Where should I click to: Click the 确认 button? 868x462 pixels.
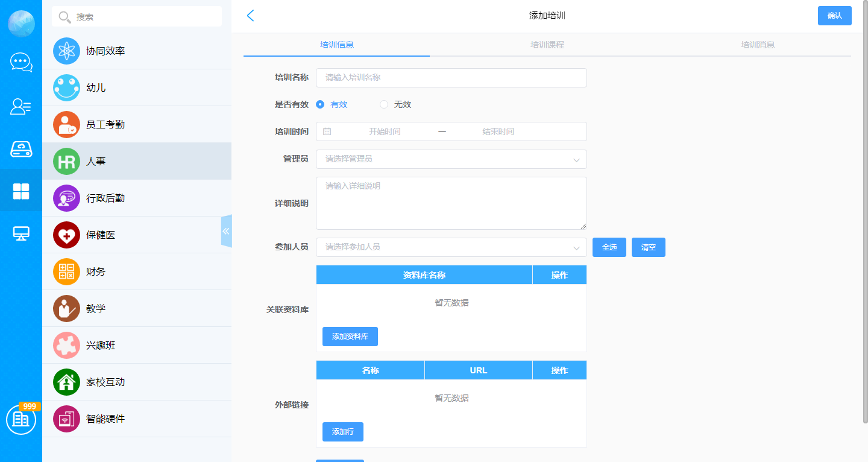(835, 16)
